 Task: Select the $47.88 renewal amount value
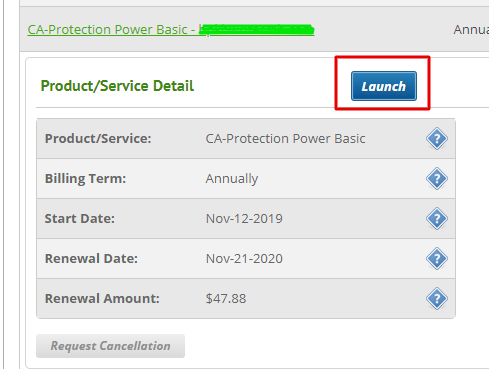[226, 298]
